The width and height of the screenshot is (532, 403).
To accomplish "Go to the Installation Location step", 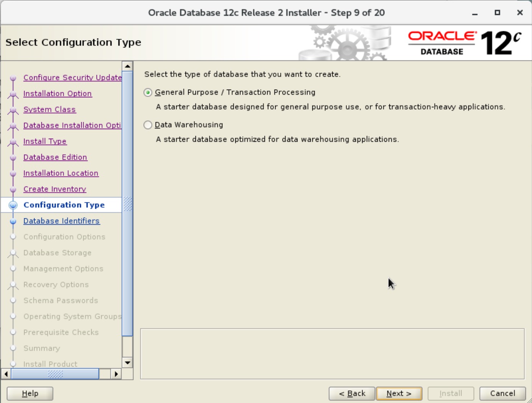I will tap(61, 173).
